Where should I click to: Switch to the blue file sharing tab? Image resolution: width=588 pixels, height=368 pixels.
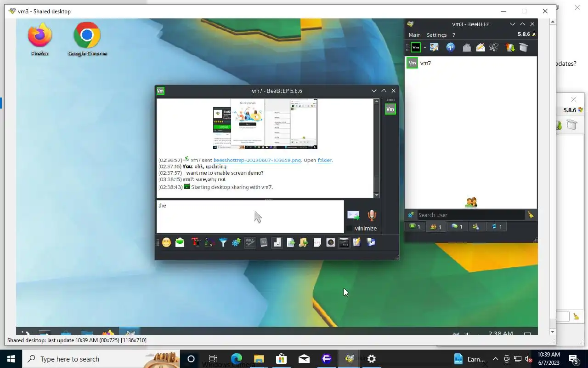(x=497, y=226)
